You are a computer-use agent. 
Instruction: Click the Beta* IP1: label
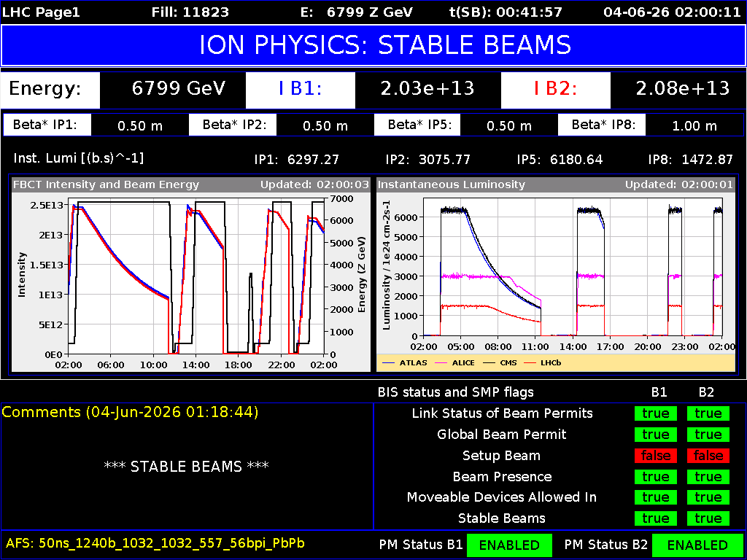tap(46, 125)
